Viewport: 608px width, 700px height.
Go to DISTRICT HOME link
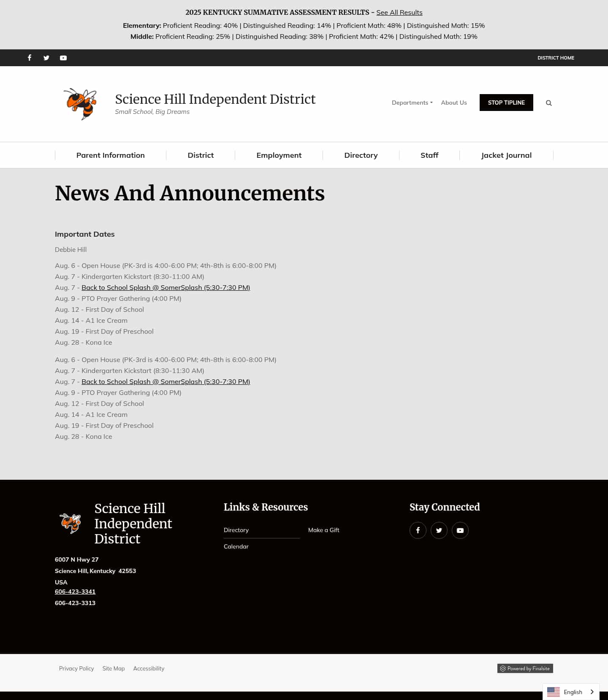click(x=556, y=58)
